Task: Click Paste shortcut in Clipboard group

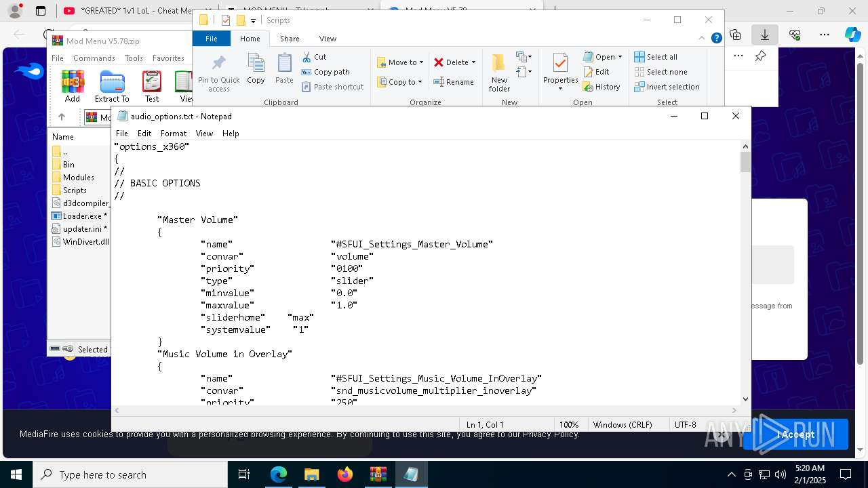Action: point(332,87)
